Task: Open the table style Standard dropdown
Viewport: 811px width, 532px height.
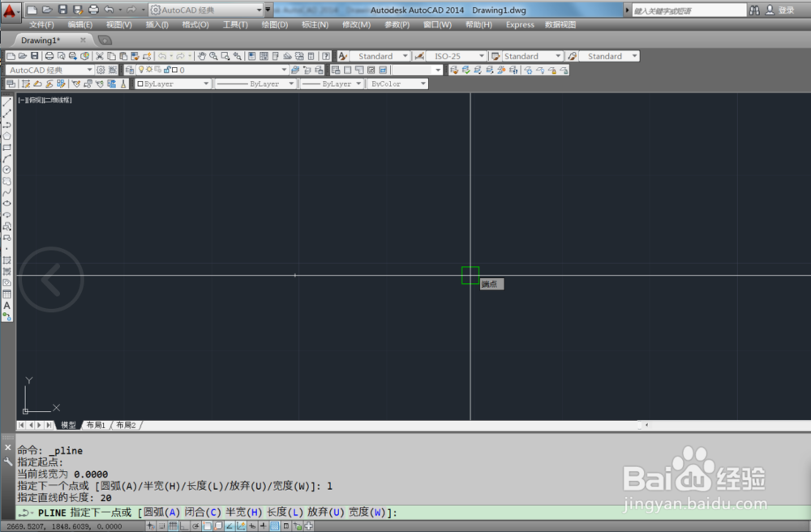Action: [531, 56]
